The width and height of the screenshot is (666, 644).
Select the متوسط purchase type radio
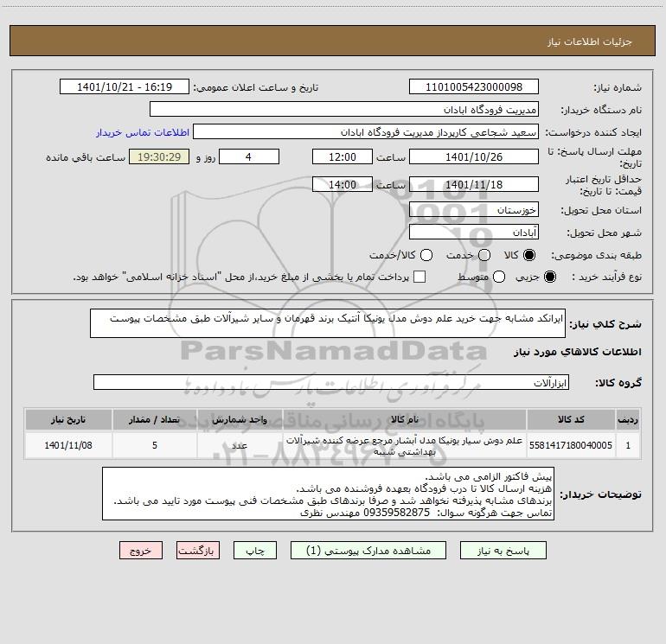pyautogui.click(x=499, y=277)
